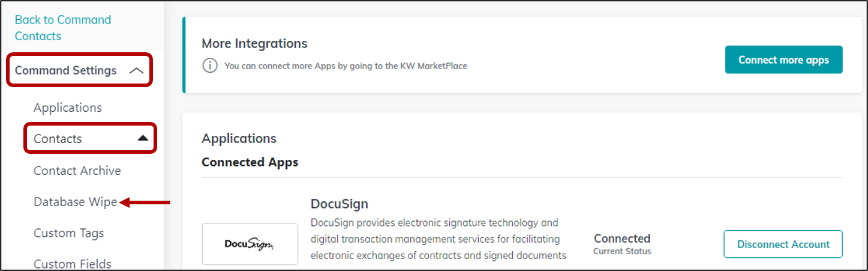
Task: Click the Contacts triangle arrow to collapse
Action: pyautogui.click(x=143, y=138)
